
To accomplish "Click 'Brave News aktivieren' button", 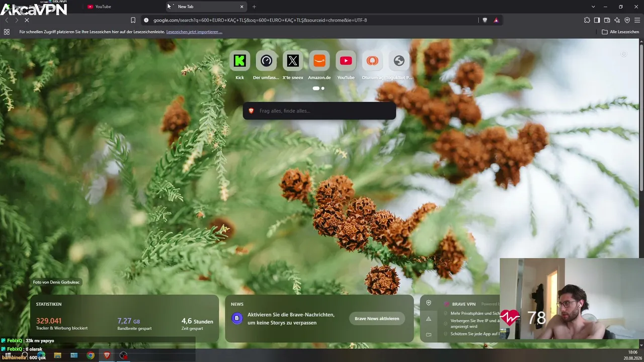I will pos(377,318).
